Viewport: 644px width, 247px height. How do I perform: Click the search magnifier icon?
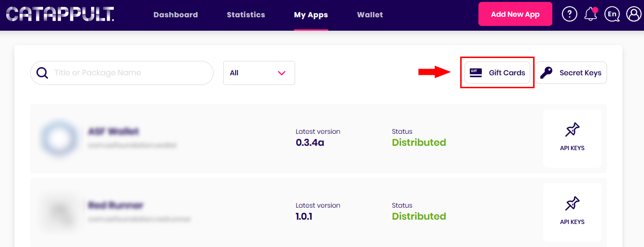(x=42, y=73)
